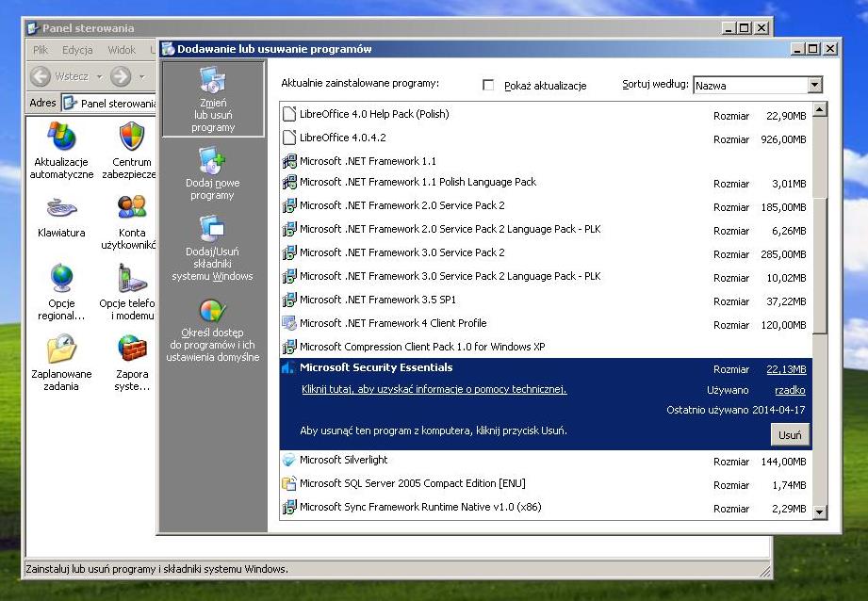Open the Plik menu in Panel sterowania
The height and width of the screenshot is (601, 868).
pyautogui.click(x=40, y=50)
